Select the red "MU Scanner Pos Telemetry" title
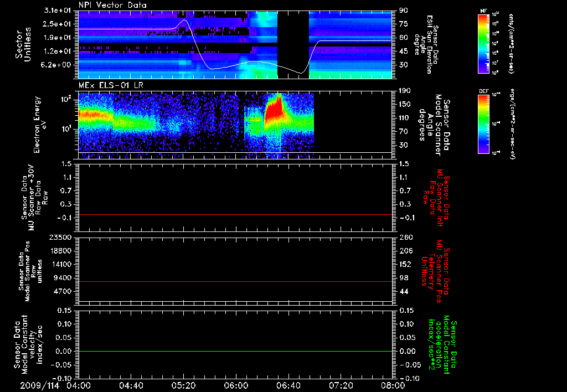 click(x=435, y=271)
